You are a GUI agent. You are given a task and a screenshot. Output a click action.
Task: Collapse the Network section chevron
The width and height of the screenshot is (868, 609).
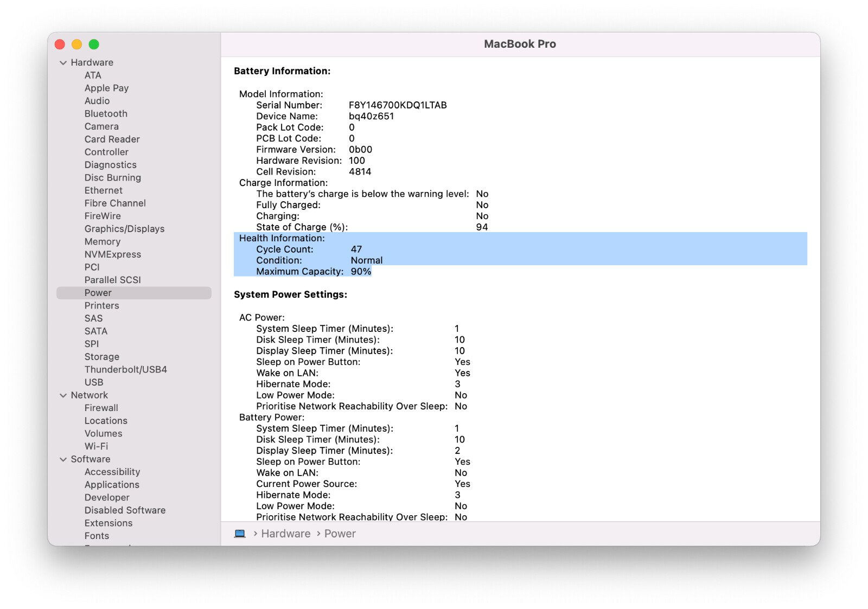[x=63, y=395]
